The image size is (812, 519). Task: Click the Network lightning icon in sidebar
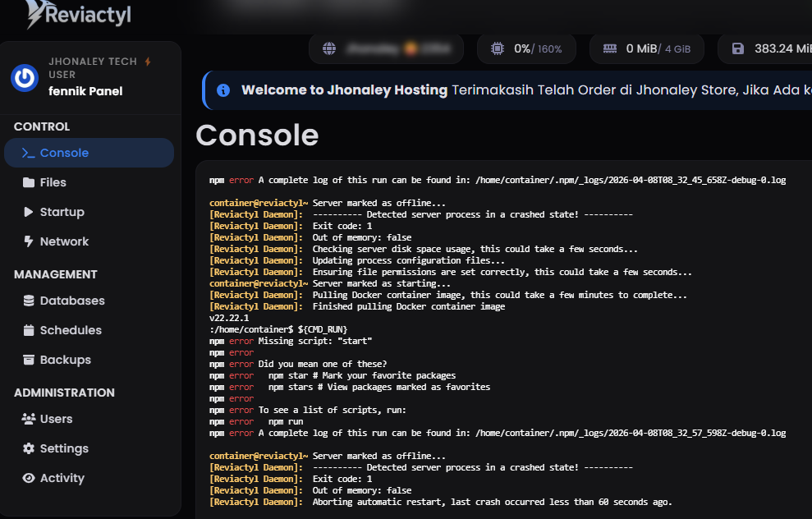29,241
